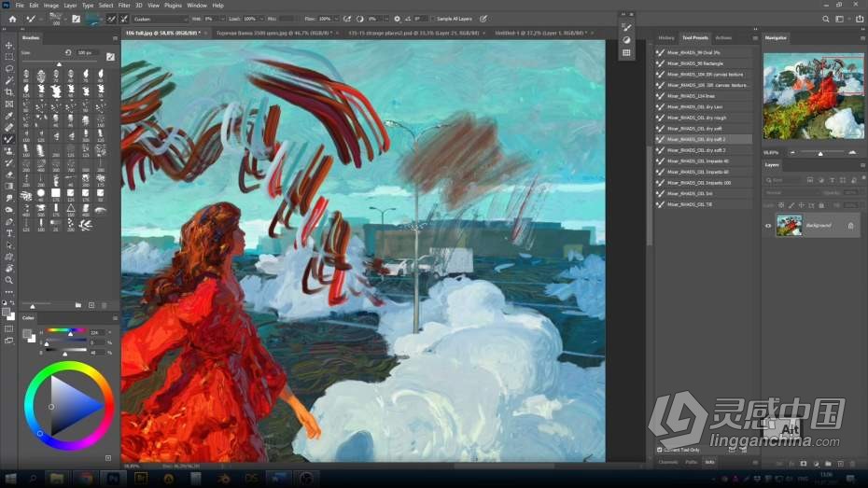Toggle Current Tool Only checkbox
The image size is (868, 488).
659,450
